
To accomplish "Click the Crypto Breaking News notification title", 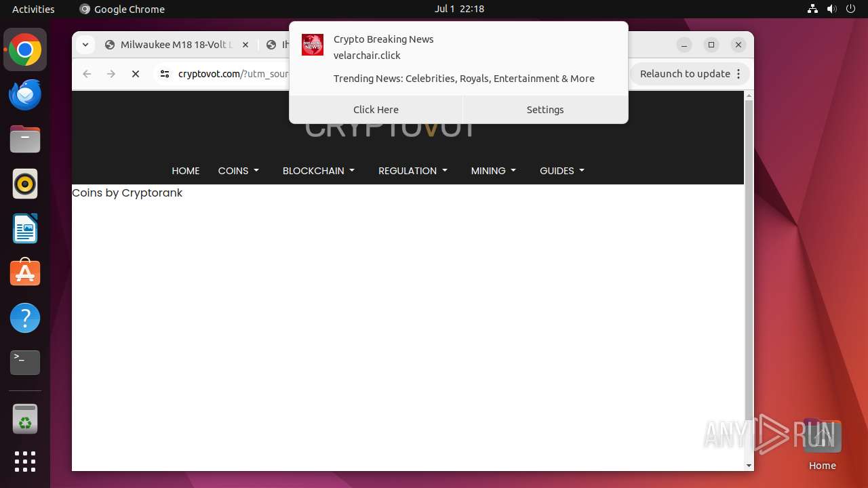I will click(383, 39).
